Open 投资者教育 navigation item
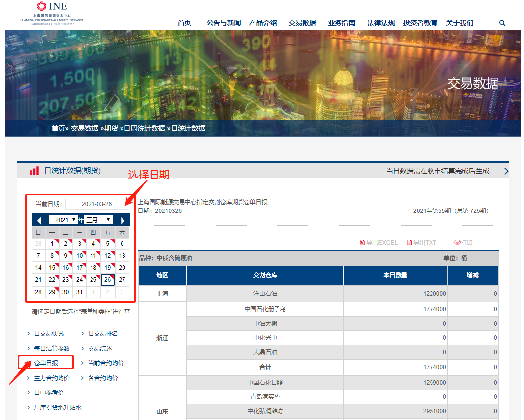The image size is (524, 420). pyautogui.click(x=420, y=23)
